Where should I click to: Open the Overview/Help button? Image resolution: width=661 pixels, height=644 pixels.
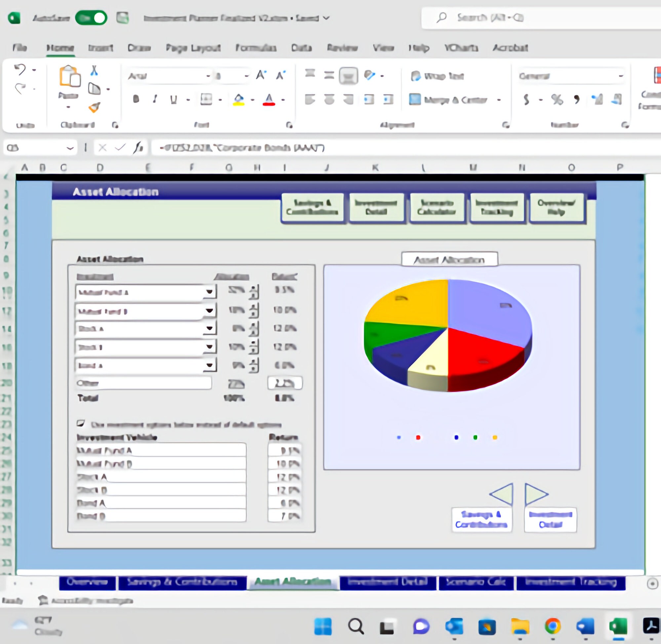coord(557,207)
